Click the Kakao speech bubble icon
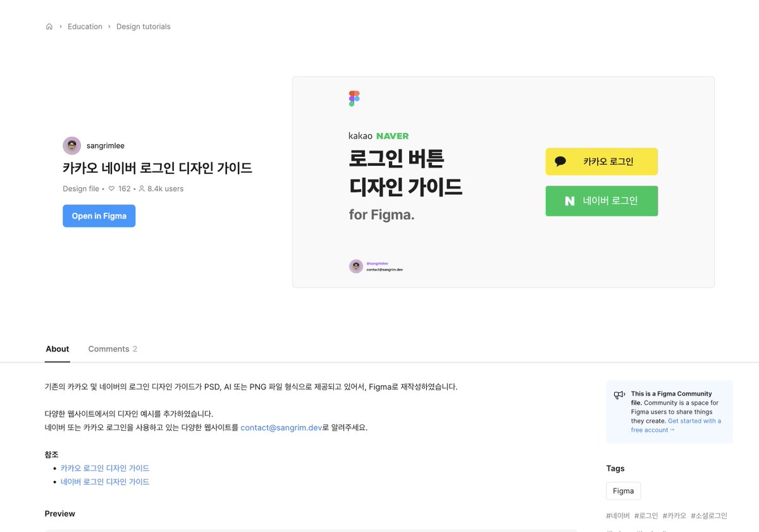This screenshot has width=759, height=532. coord(560,161)
